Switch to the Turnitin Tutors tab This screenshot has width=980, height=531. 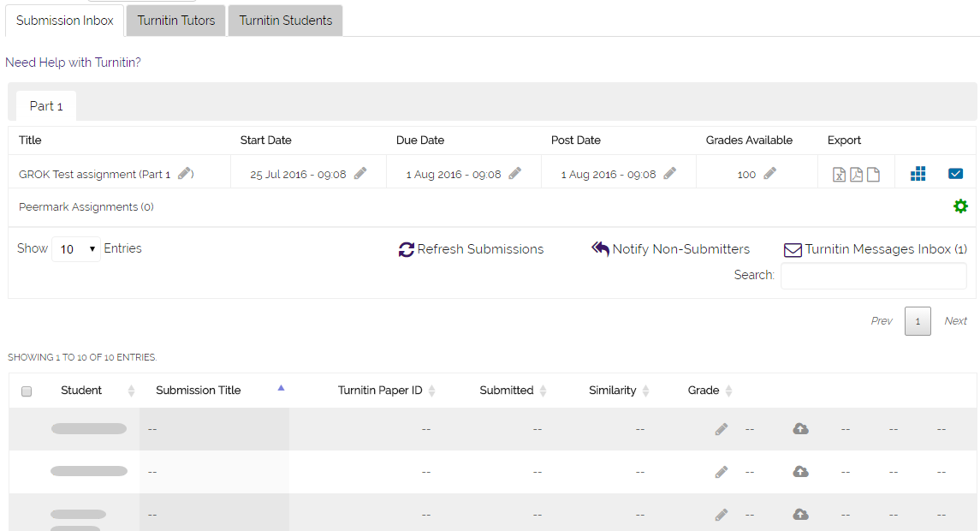pyautogui.click(x=175, y=19)
